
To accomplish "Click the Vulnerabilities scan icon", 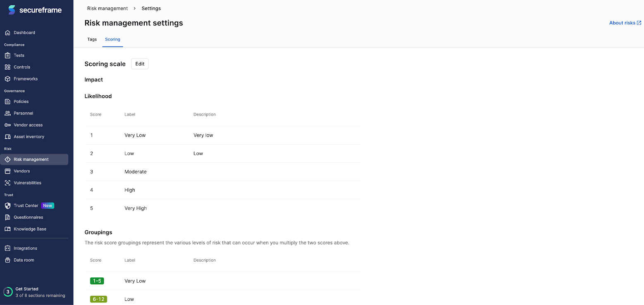I will tap(7, 183).
